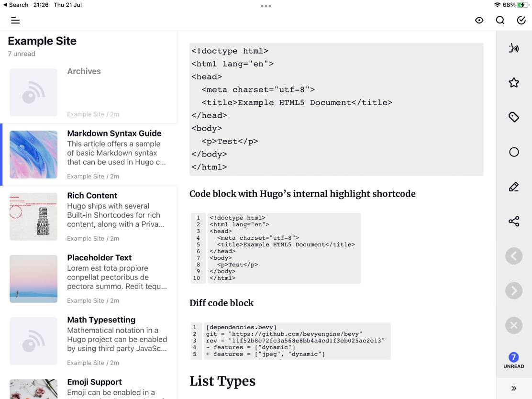Open the tagging tool
This screenshot has height=399, width=532.
pyautogui.click(x=514, y=117)
